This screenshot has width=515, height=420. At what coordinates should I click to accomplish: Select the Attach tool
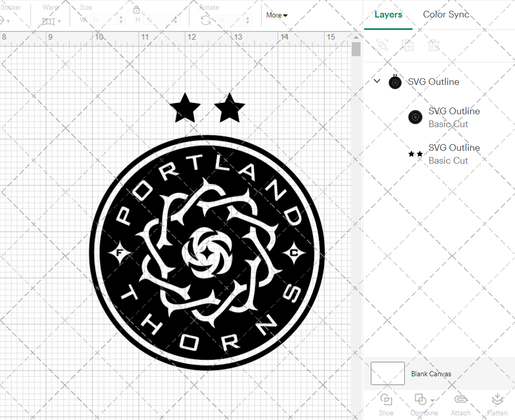460,404
